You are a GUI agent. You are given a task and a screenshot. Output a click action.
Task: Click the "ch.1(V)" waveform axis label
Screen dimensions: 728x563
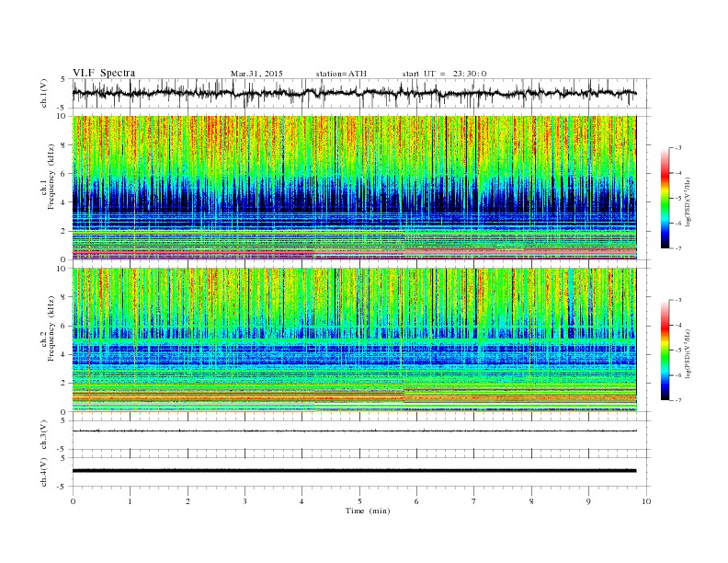click(45, 93)
